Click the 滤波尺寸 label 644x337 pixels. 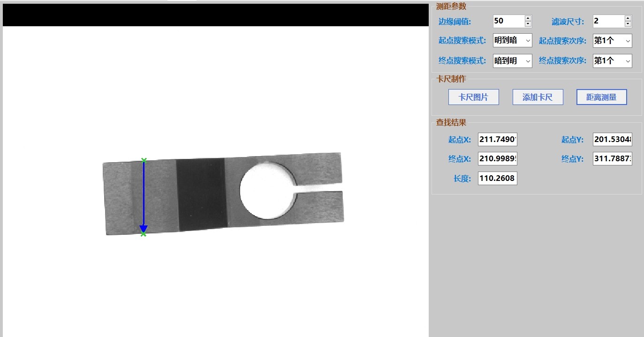pyautogui.click(x=568, y=22)
